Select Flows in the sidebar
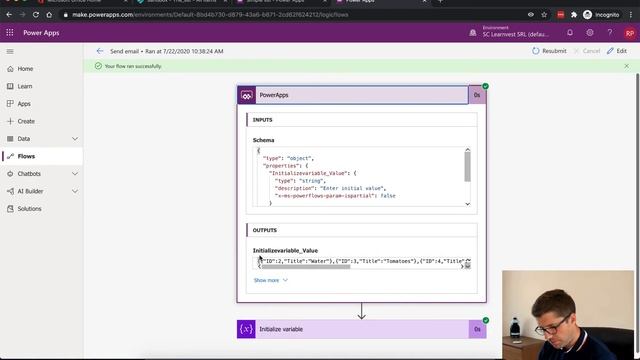This screenshot has height=360, width=640. pos(42,156)
